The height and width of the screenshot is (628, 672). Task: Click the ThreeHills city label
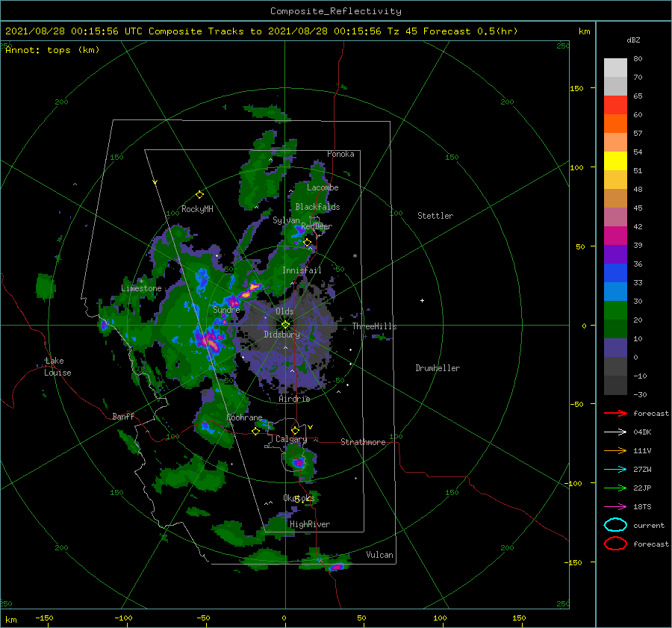374,326
